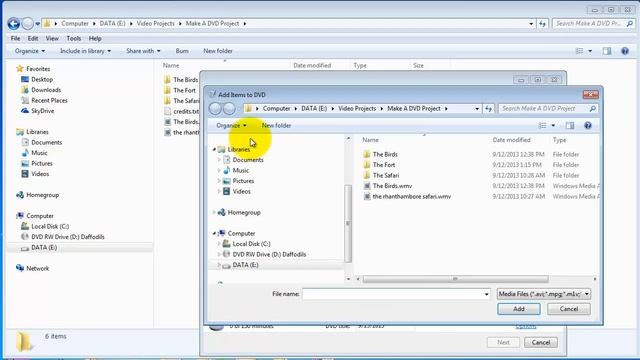
Task: Open Organize dropdown in Add Items dialog
Action: [x=231, y=125]
